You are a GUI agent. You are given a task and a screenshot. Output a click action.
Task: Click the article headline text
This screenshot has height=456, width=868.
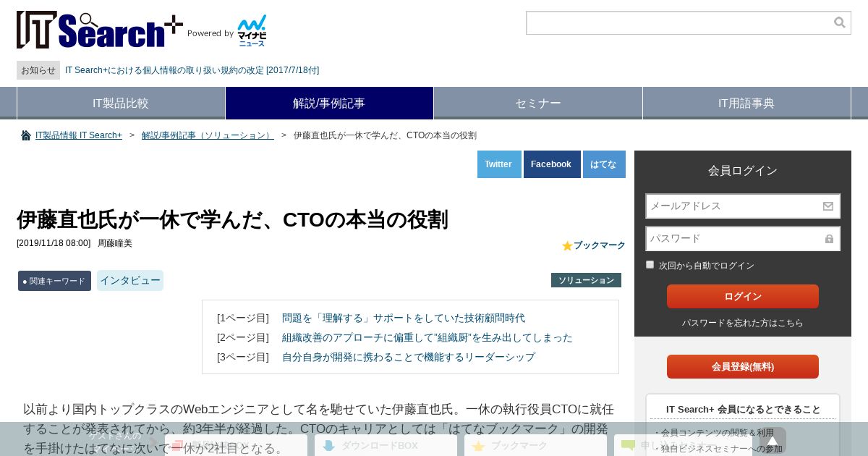tap(232, 219)
